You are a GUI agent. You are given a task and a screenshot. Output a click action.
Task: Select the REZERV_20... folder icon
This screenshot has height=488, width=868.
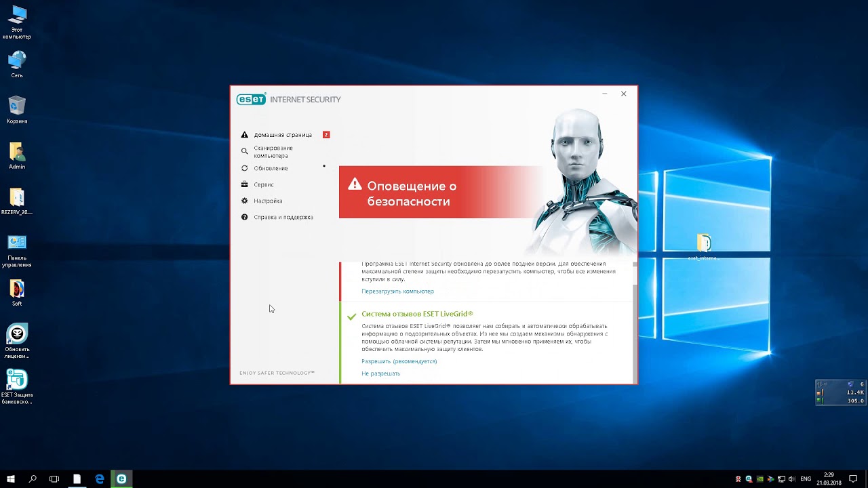click(x=17, y=201)
